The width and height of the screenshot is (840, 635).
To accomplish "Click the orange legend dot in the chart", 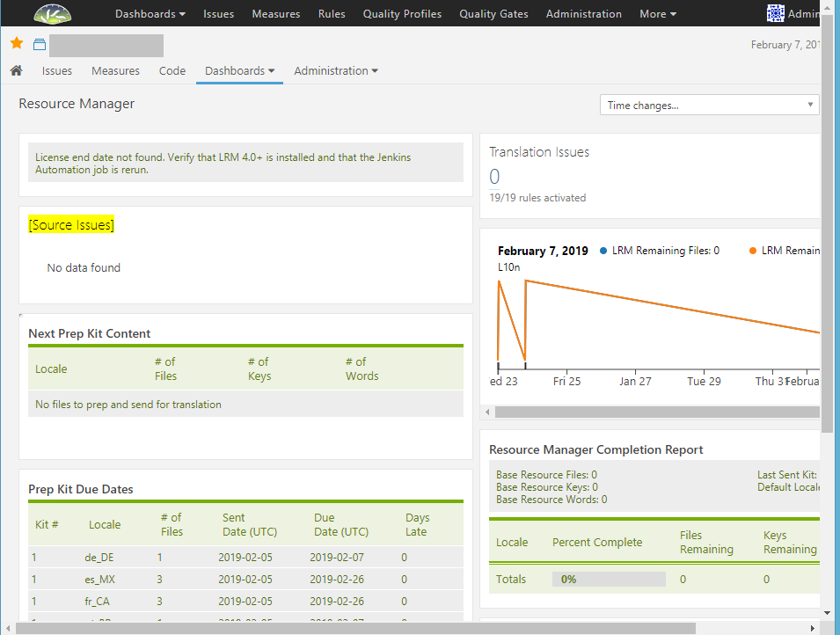I will [x=753, y=251].
